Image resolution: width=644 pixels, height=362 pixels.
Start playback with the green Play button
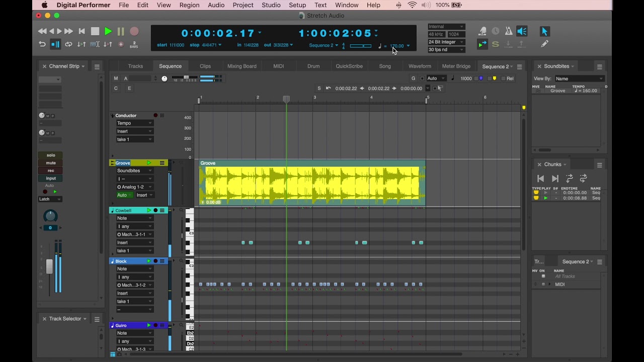(x=108, y=31)
